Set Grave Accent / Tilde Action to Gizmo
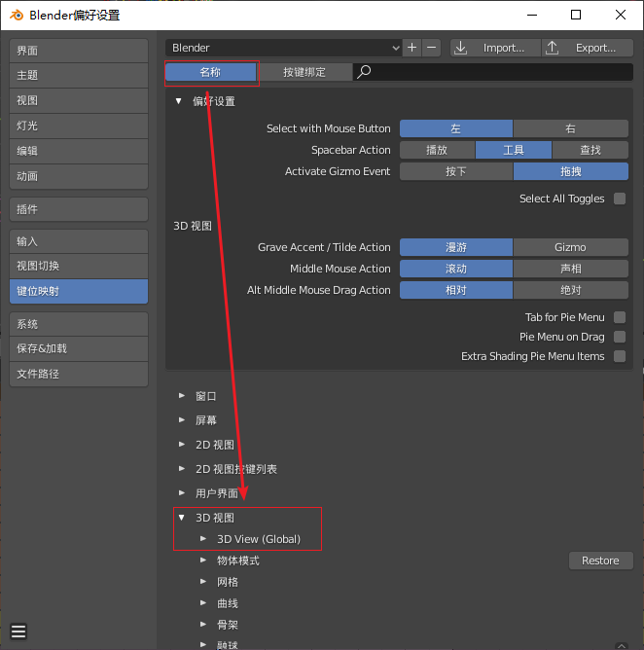The image size is (644, 650). tap(571, 247)
